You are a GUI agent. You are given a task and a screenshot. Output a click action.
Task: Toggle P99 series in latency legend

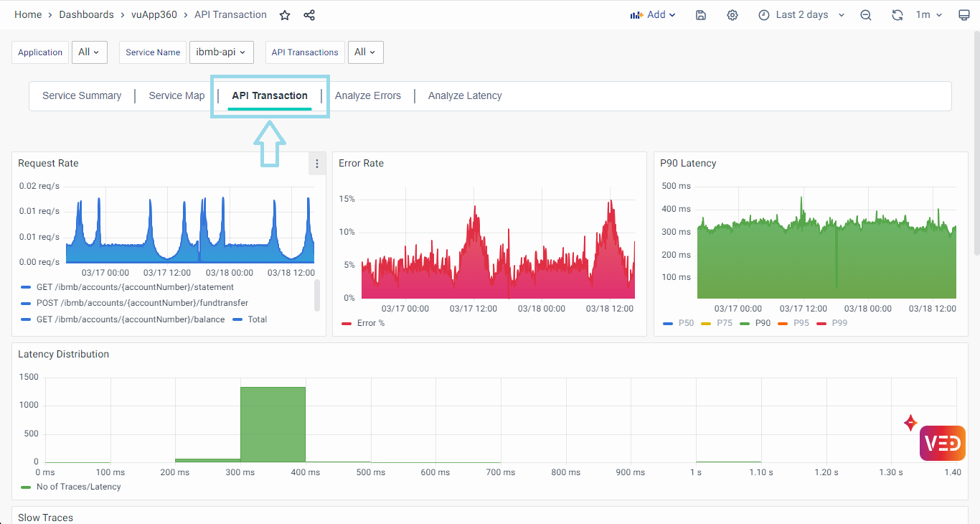tap(839, 323)
